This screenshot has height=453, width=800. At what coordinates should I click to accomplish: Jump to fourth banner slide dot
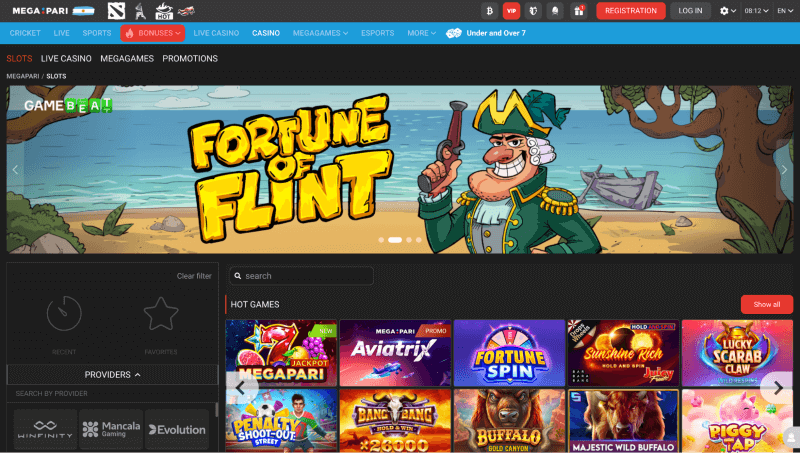(x=419, y=240)
